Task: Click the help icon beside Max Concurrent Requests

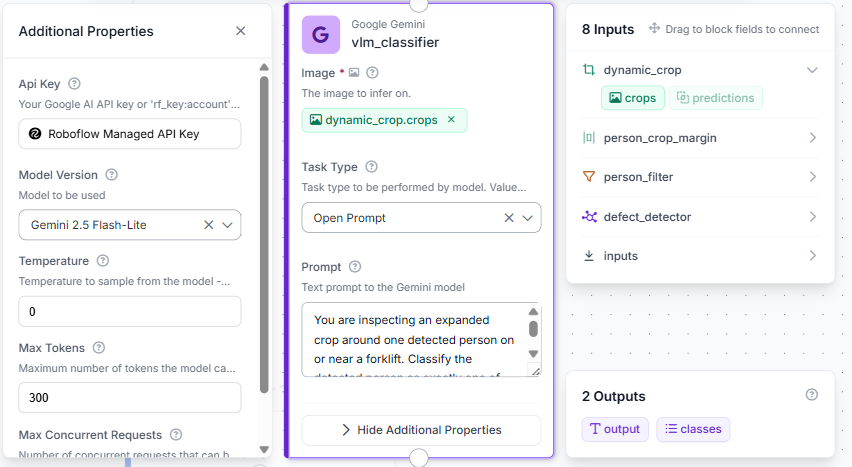Action: [176, 434]
